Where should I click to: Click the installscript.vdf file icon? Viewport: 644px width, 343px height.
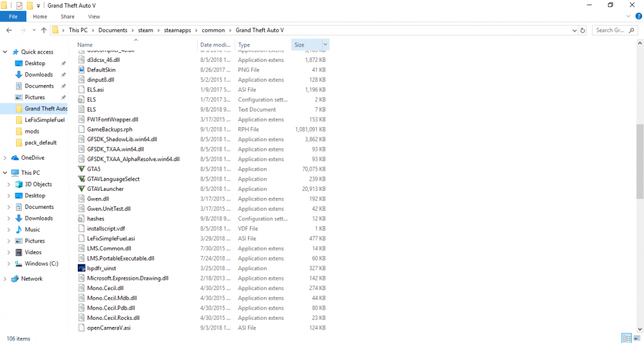pos(81,229)
